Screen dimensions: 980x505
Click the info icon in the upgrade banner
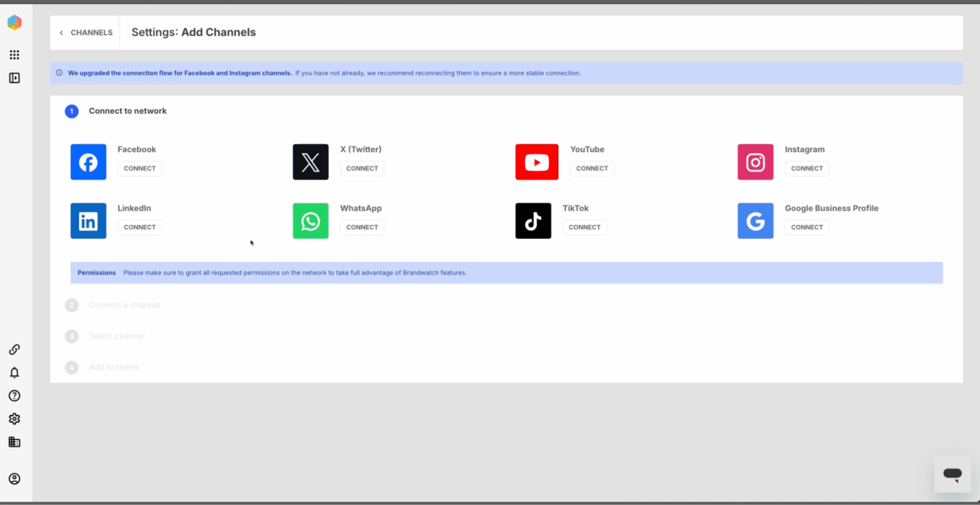tap(59, 73)
